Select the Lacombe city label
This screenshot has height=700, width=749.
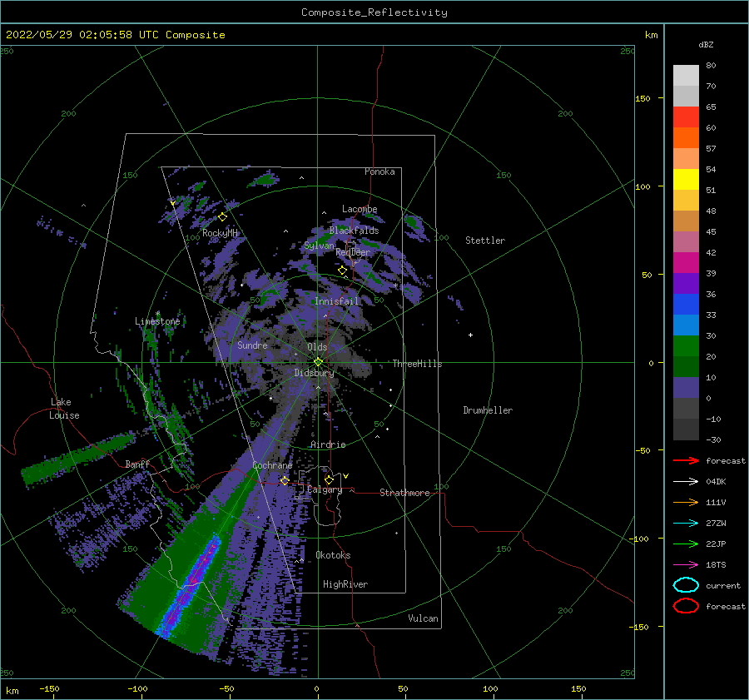point(360,209)
